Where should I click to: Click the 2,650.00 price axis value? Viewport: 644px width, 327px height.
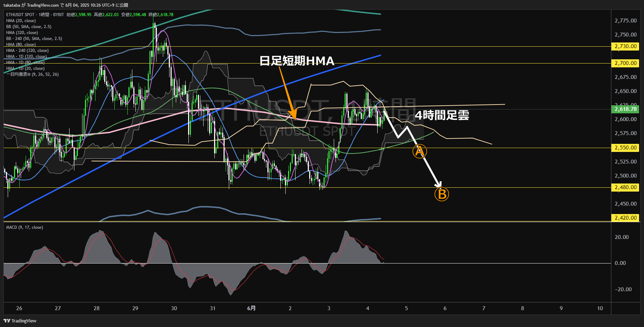click(x=625, y=91)
